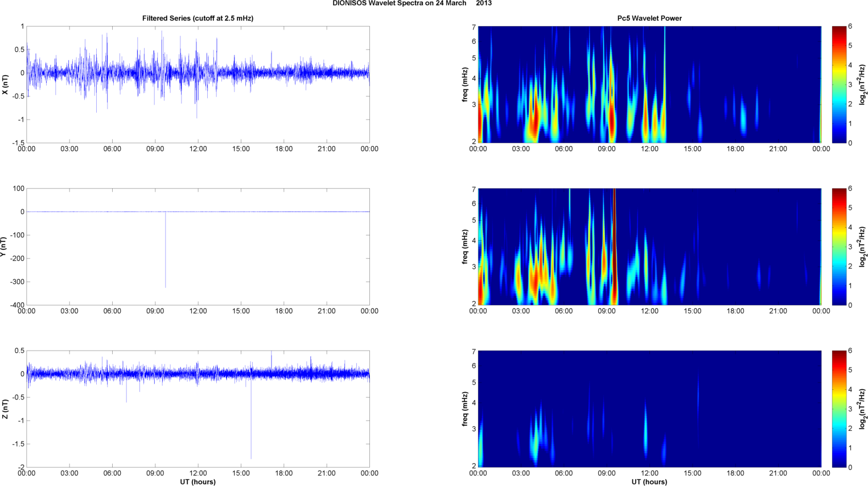
Task: Open the Z filtered time series plot
Action: (198, 409)
